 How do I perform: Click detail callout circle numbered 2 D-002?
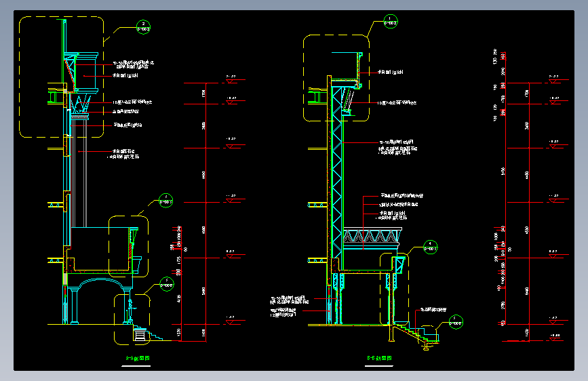coord(143,27)
